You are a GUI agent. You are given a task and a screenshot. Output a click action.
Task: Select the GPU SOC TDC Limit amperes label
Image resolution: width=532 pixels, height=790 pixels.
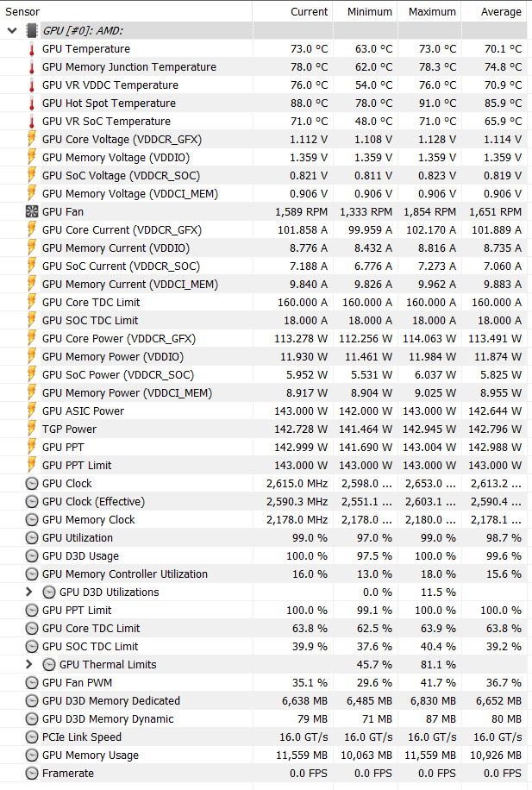[91, 321]
